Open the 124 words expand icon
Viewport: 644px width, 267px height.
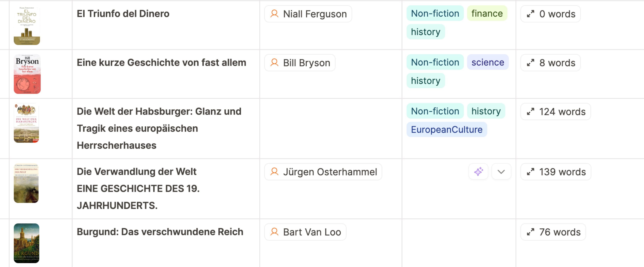pos(530,112)
